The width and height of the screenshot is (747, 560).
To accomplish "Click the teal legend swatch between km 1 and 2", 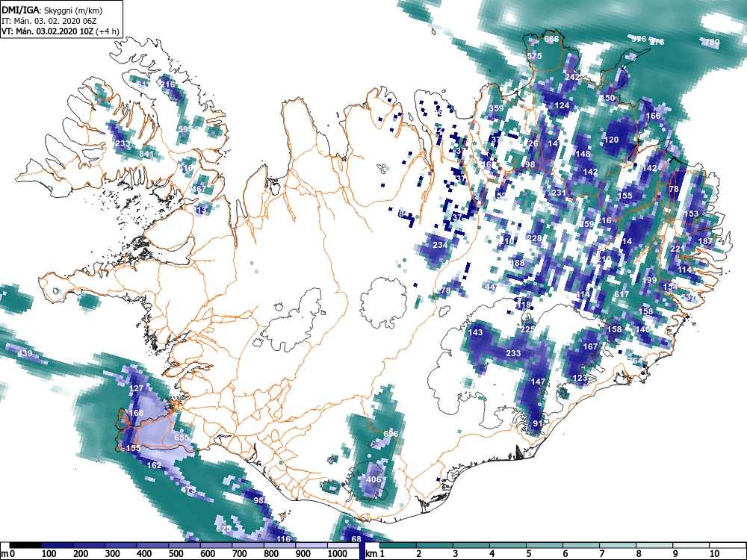I will (x=398, y=545).
